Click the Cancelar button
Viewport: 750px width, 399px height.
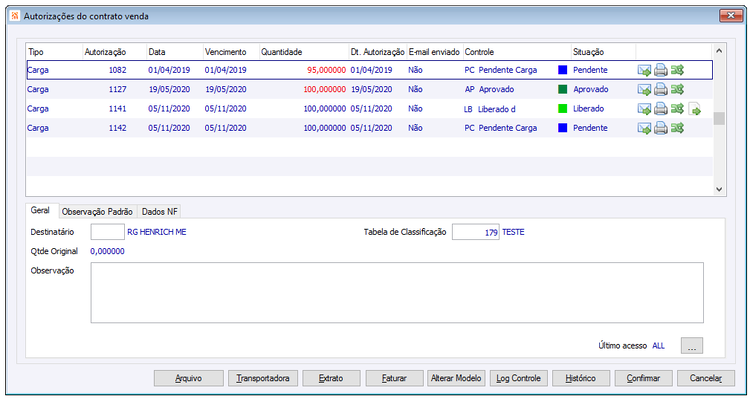pos(706,378)
